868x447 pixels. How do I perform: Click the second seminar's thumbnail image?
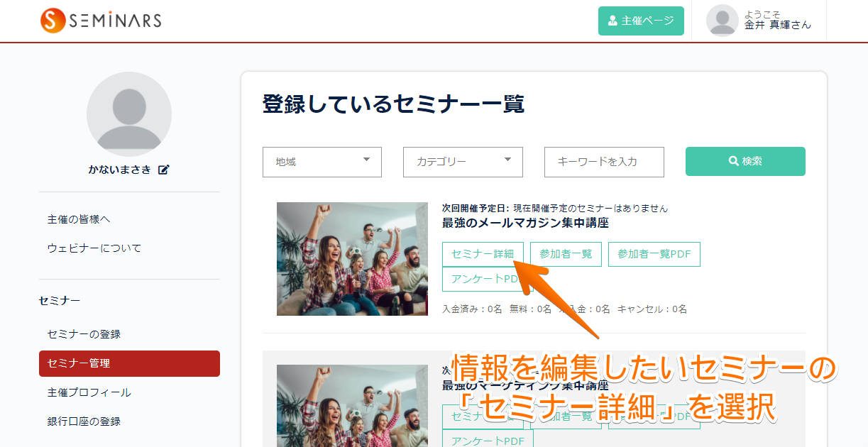point(352,406)
